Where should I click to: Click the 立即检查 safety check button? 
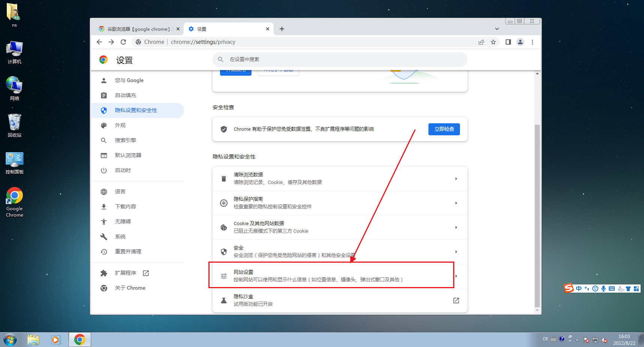[x=444, y=129]
